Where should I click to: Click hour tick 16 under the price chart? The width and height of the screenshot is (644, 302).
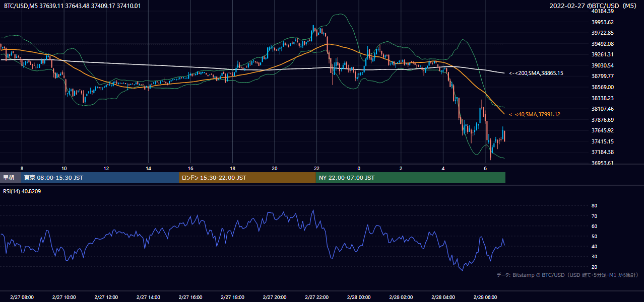point(190,168)
